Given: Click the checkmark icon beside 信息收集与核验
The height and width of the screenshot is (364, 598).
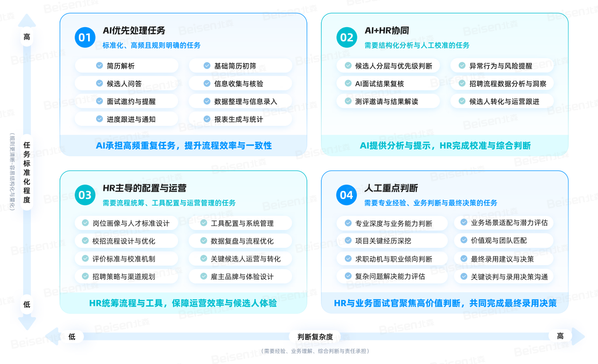Looking at the screenshot, I should coord(207,83).
